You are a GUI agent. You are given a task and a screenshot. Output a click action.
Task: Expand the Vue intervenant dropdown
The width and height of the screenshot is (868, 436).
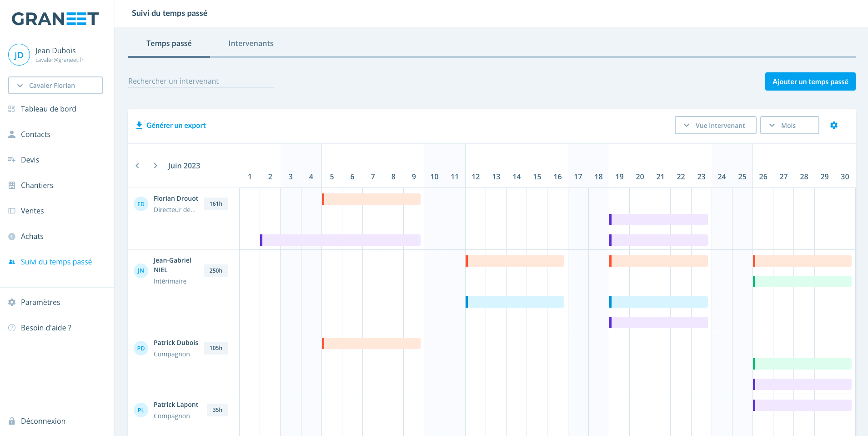tap(715, 125)
